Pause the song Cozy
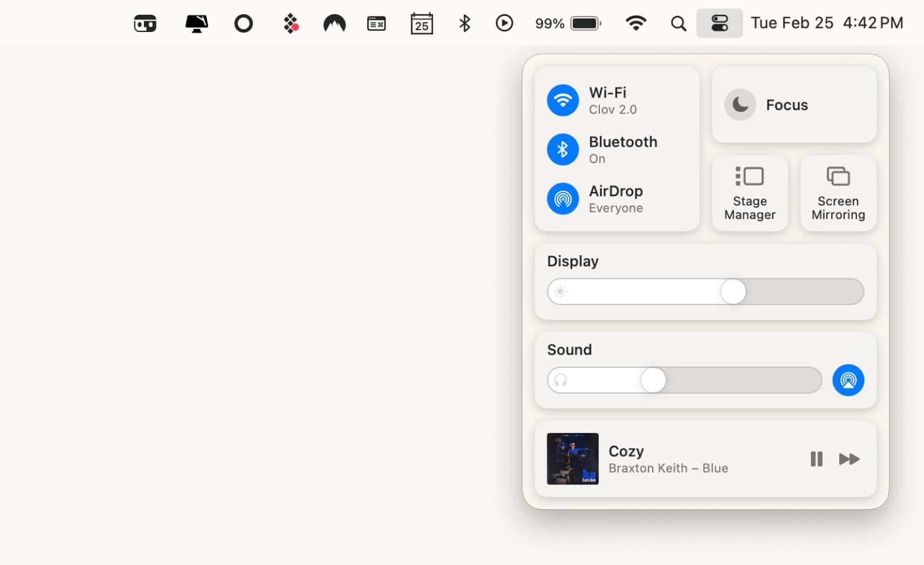Viewport: 924px width, 565px height. tap(816, 459)
